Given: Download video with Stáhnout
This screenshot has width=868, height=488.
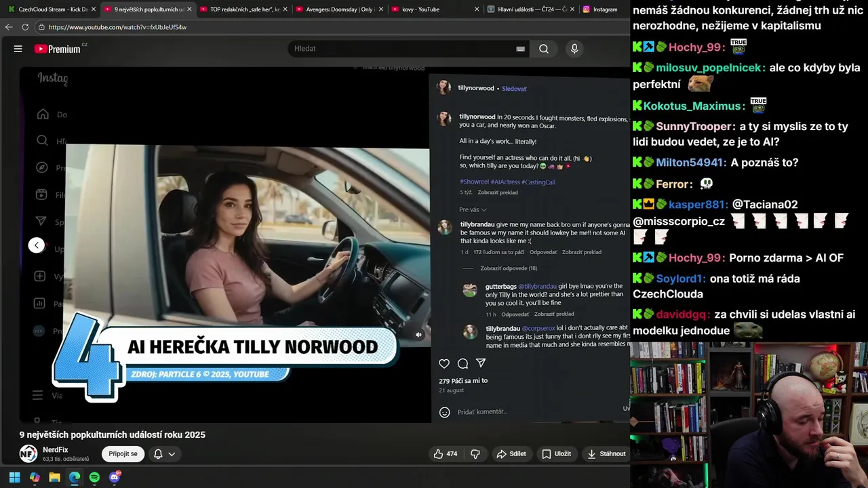Looking at the screenshot, I should 606,454.
